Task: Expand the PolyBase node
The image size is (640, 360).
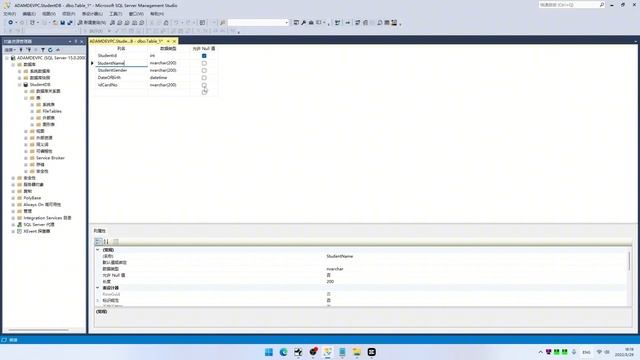Action: (13, 198)
